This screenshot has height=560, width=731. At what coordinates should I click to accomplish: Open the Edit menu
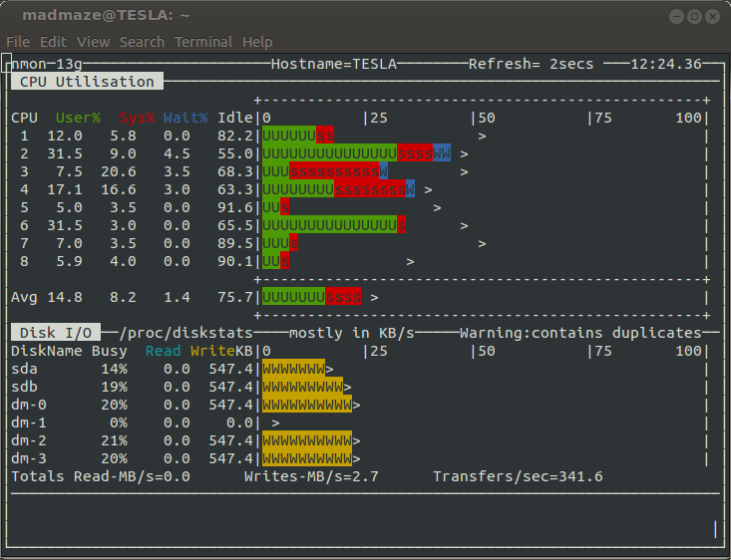tap(53, 42)
